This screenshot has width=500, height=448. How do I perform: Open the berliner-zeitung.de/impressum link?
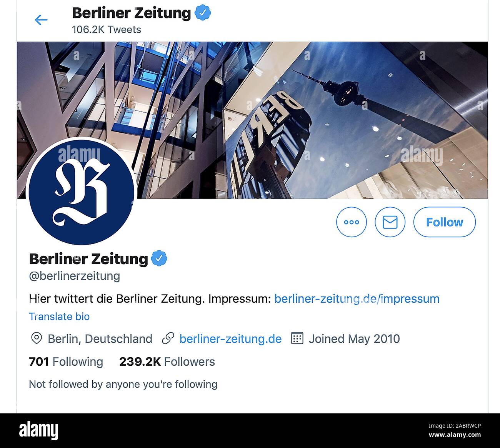point(357,298)
